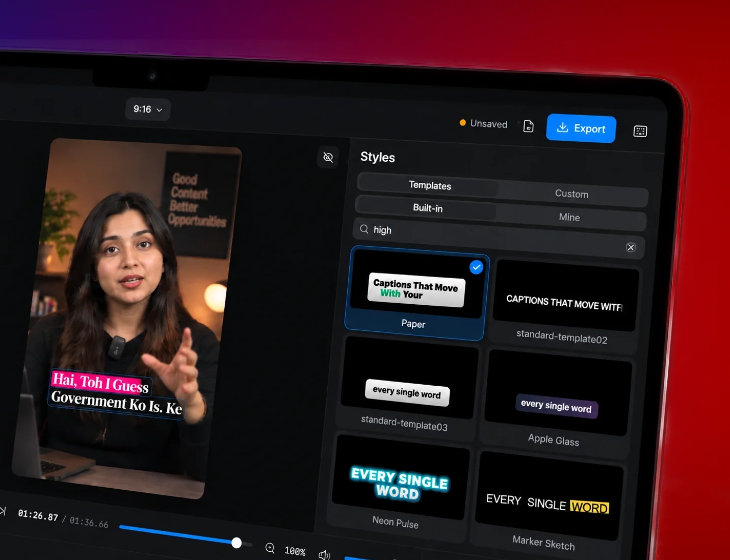Select the Built-in tab
This screenshot has height=560, width=730.
click(427, 207)
